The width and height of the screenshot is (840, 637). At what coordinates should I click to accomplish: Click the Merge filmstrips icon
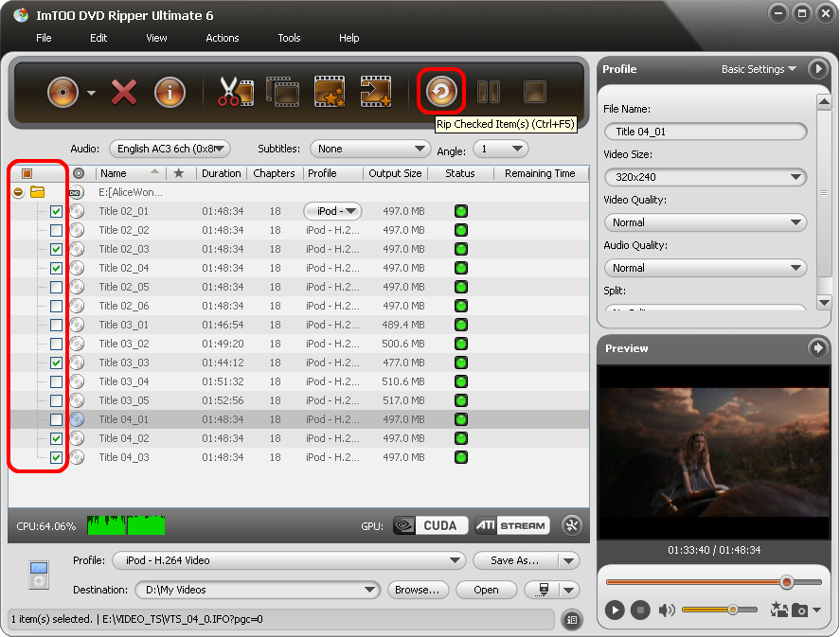[282, 92]
